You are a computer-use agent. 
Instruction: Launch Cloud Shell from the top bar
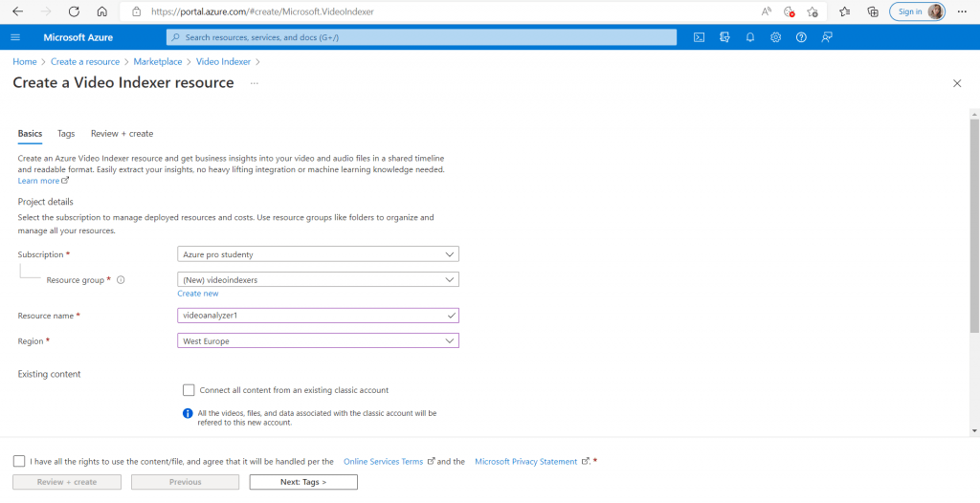pyautogui.click(x=700, y=37)
